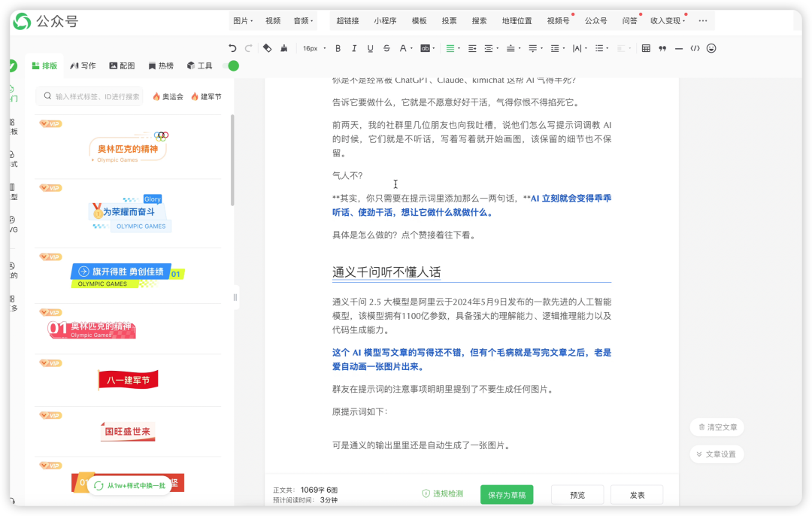This screenshot has height=516, width=812.
Task: Open the more options ellipsis menu
Action: tap(703, 21)
